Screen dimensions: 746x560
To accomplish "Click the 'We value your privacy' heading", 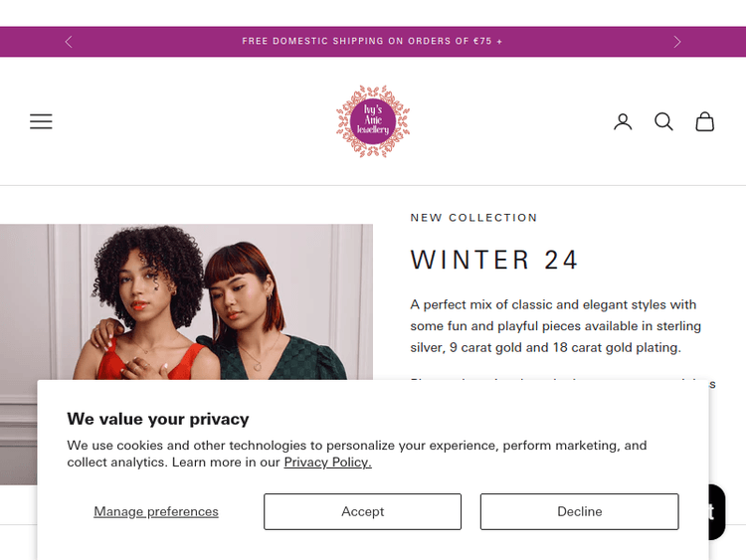I will coord(158,419).
